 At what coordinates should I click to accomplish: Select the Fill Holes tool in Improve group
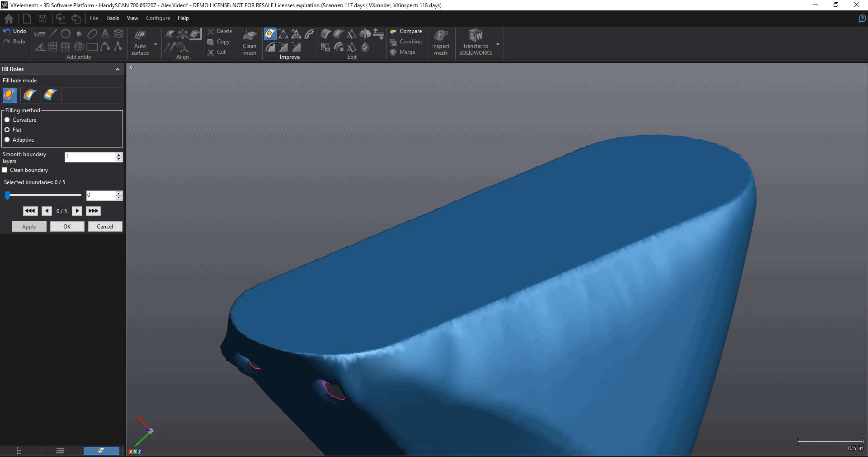click(x=270, y=34)
